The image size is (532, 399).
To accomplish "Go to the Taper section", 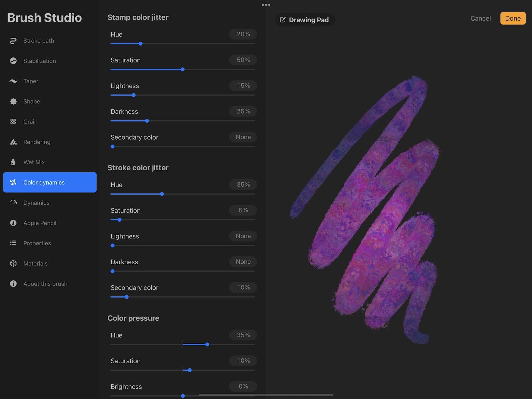I will point(50,81).
